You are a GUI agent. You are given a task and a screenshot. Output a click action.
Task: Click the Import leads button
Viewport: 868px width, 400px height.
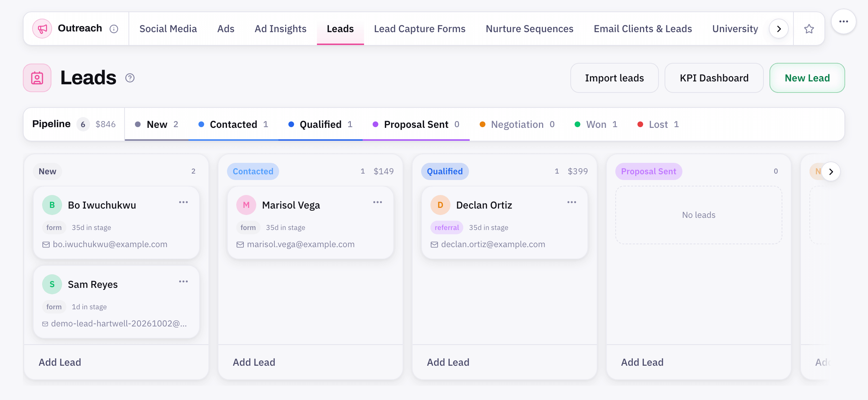point(615,78)
